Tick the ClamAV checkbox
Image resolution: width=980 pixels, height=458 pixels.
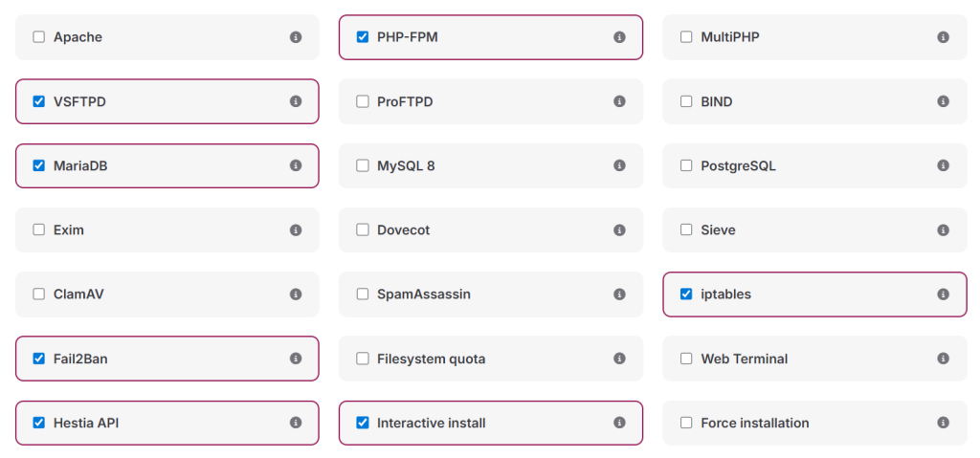(39, 294)
